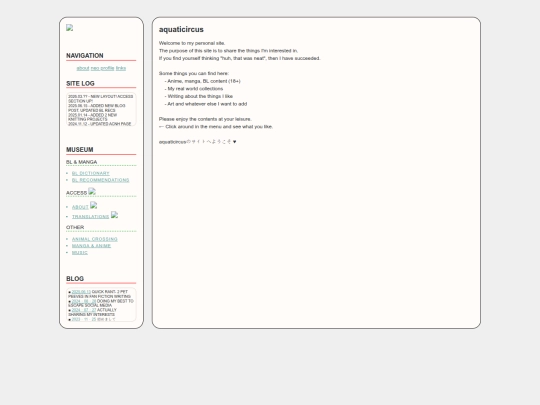Click the NAVIGATION section heading
The image size is (540, 405).
pos(85,56)
